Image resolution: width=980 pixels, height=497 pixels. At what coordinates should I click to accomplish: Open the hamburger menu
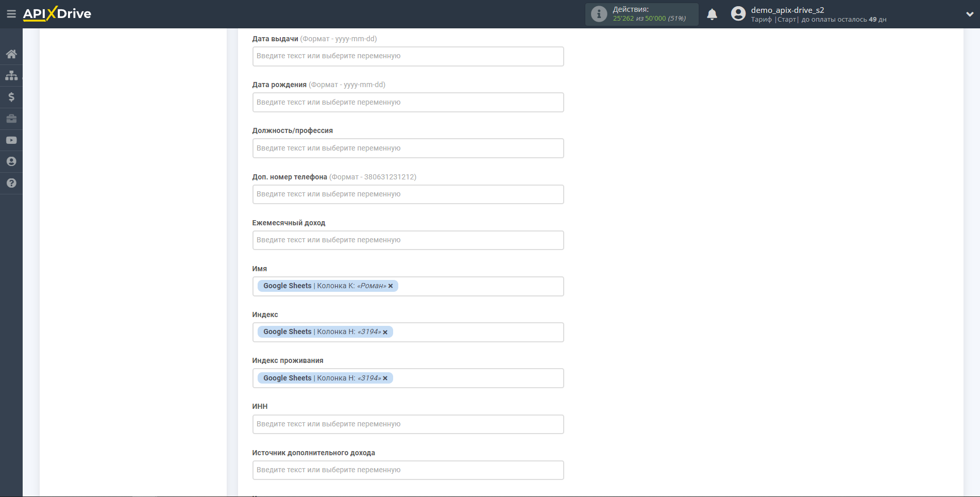pos(11,14)
